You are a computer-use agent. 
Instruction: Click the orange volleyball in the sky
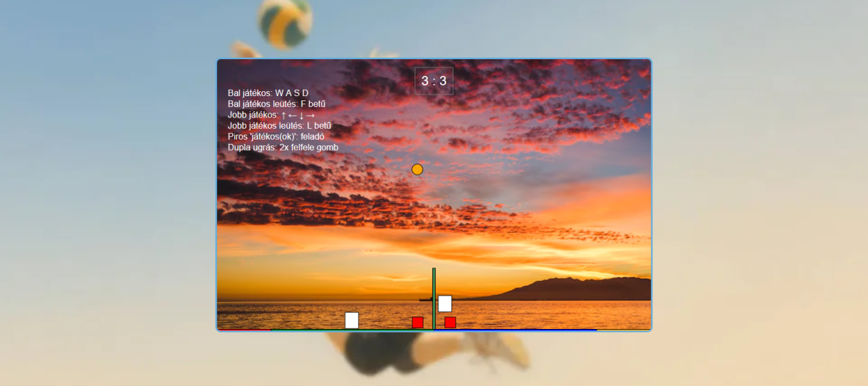tap(417, 169)
